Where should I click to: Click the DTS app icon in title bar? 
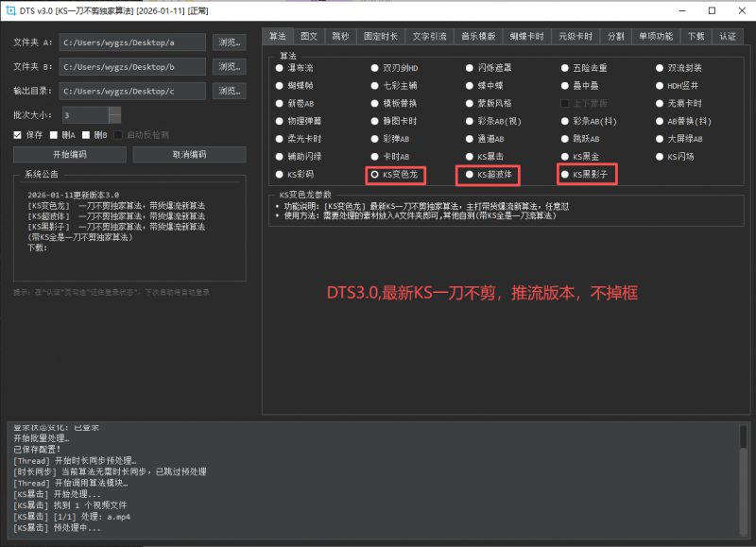point(12,10)
